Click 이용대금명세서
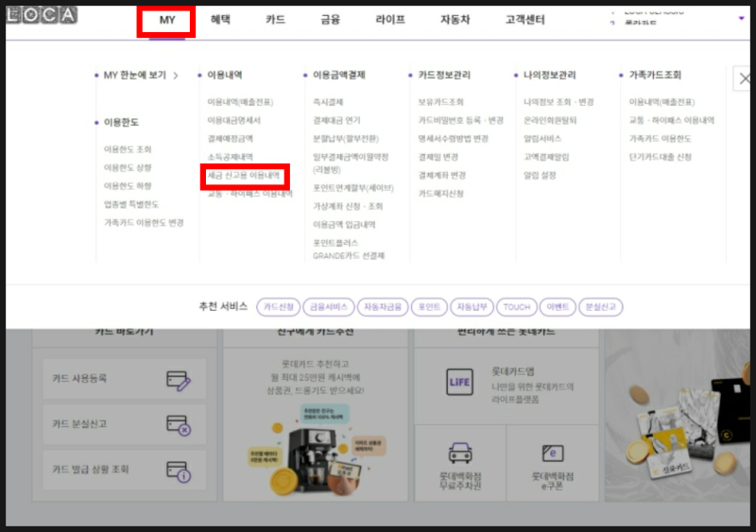The image size is (756, 532). [233, 121]
